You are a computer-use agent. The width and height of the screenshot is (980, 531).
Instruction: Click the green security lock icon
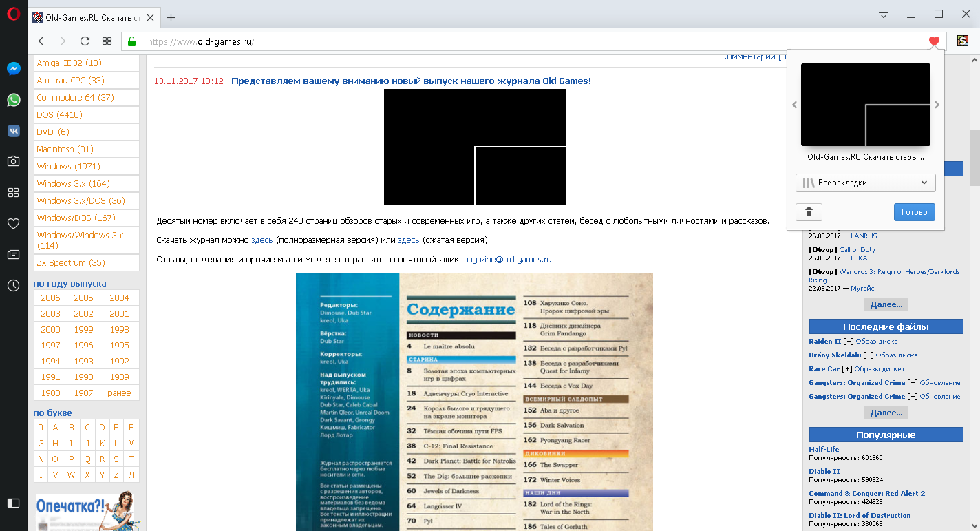131,41
